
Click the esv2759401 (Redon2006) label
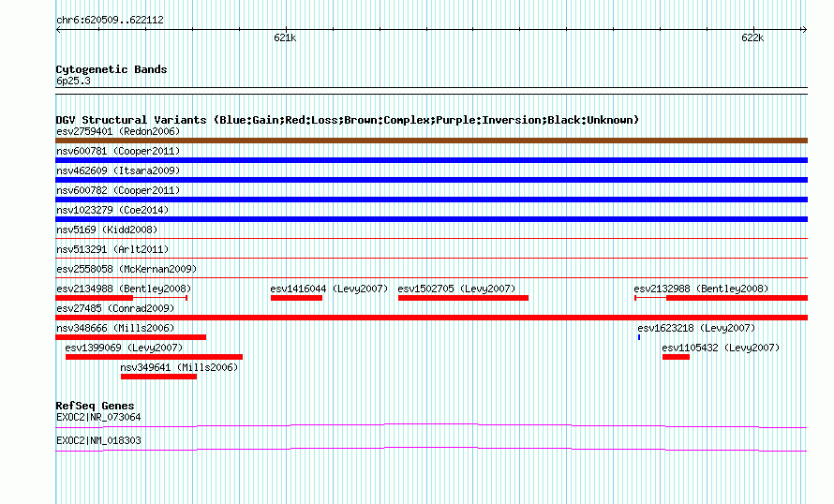click(118, 131)
